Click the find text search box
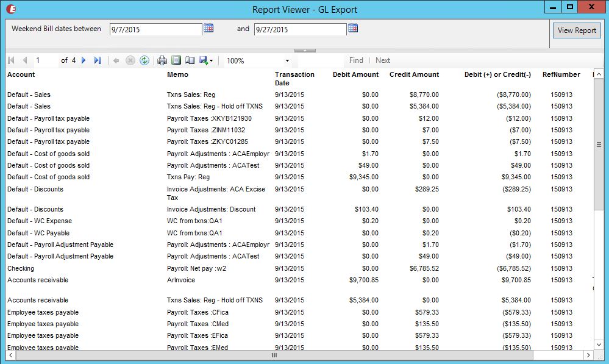The height and width of the screenshot is (364, 609). tap(321, 60)
